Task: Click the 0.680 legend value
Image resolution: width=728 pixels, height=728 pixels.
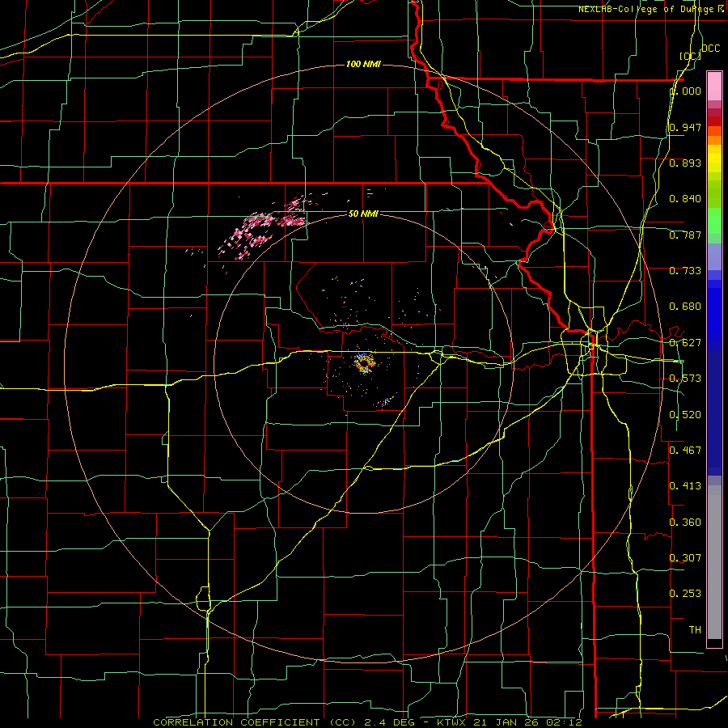Action: [685, 307]
